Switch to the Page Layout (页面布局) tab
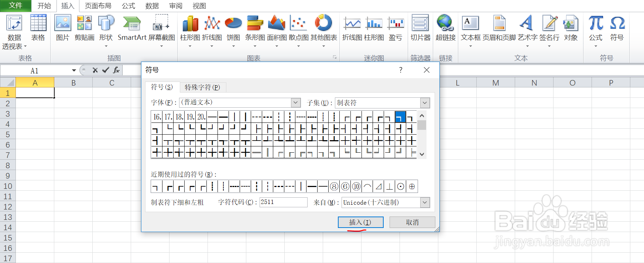 coord(98,6)
